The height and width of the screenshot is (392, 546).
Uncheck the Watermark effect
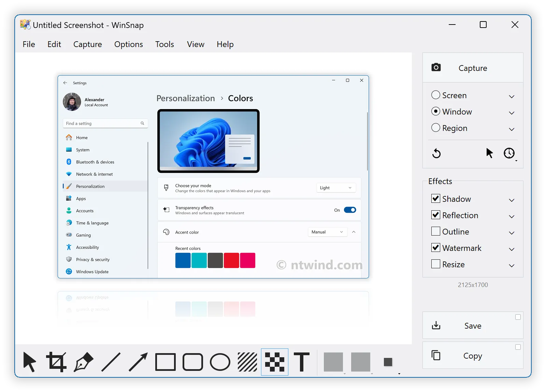click(436, 247)
